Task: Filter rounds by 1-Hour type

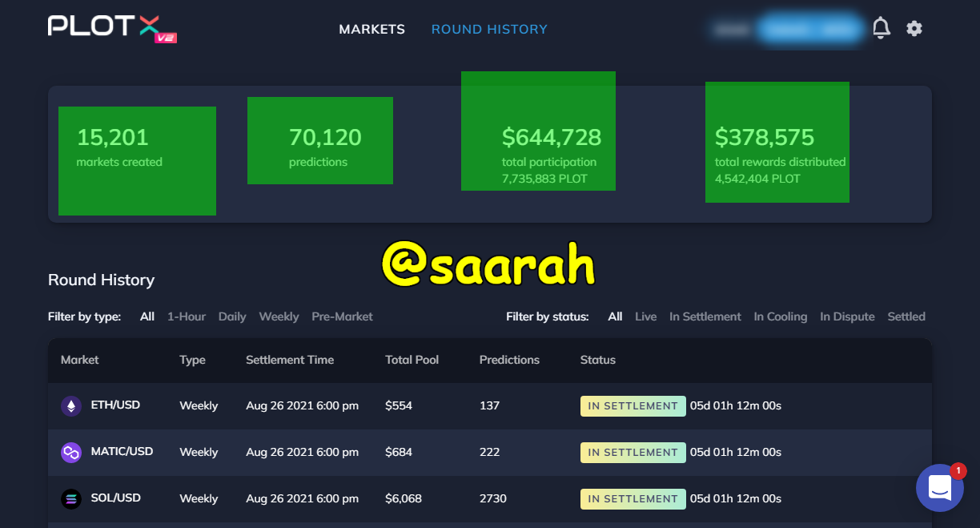Action: (x=187, y=316)
